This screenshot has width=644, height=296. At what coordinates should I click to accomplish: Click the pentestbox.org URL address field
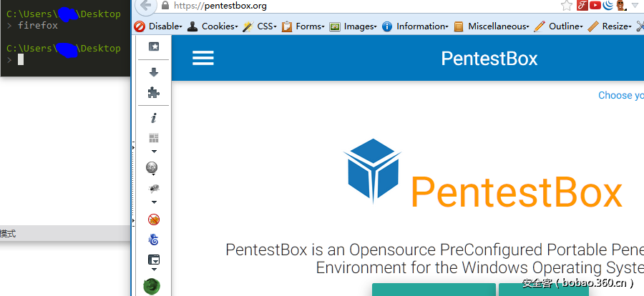point(358,6)
